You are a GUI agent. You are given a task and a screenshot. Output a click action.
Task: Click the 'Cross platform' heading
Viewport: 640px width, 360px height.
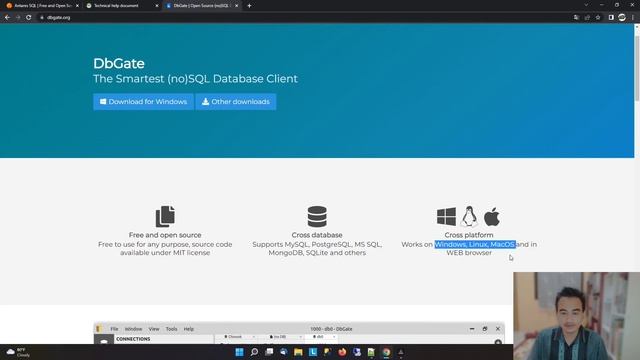pos(469,235)
